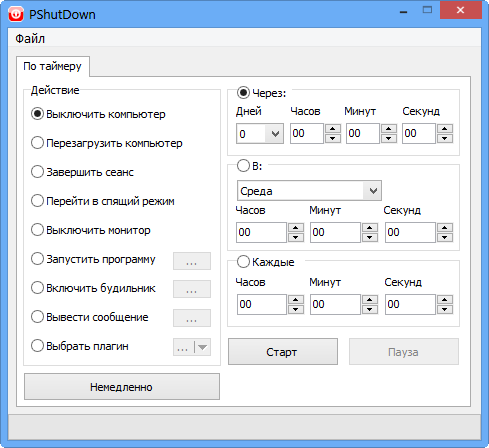Image resolution: width=489 pixels, height=448 pixels.
Task: Click the Часов field in Через section
Action: [307, 133]
